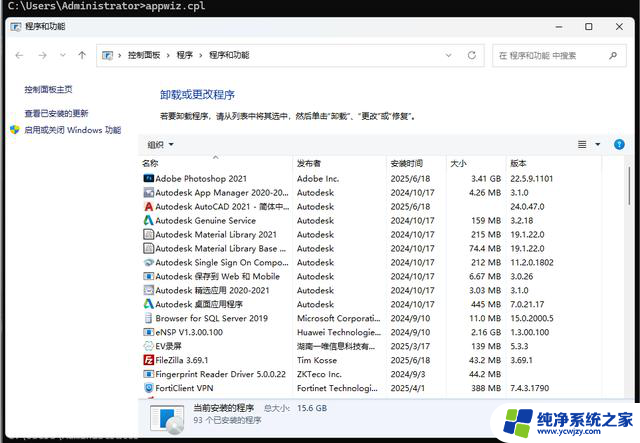Expand breadcrumb arrow after 程序

(x=200, y=55)
